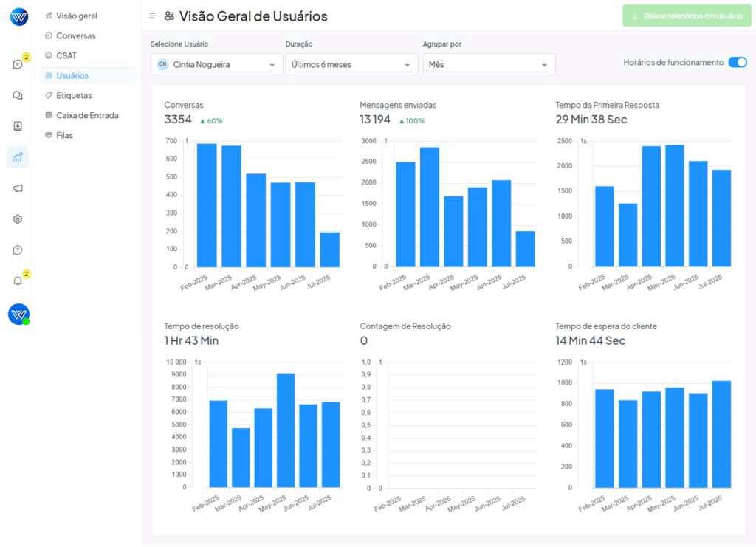The width and height of the screenshot is (756, 547).
Task: Click the Baixar relatórios do usuário button
Action: pyautogui.click(x=687, y=16)
